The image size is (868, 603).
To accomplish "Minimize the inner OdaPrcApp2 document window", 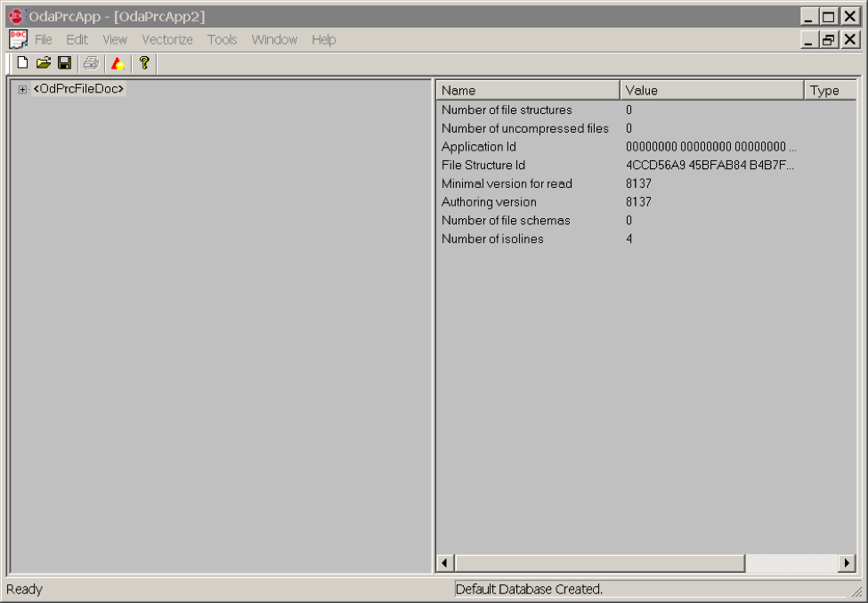I will tap(810, 40).
